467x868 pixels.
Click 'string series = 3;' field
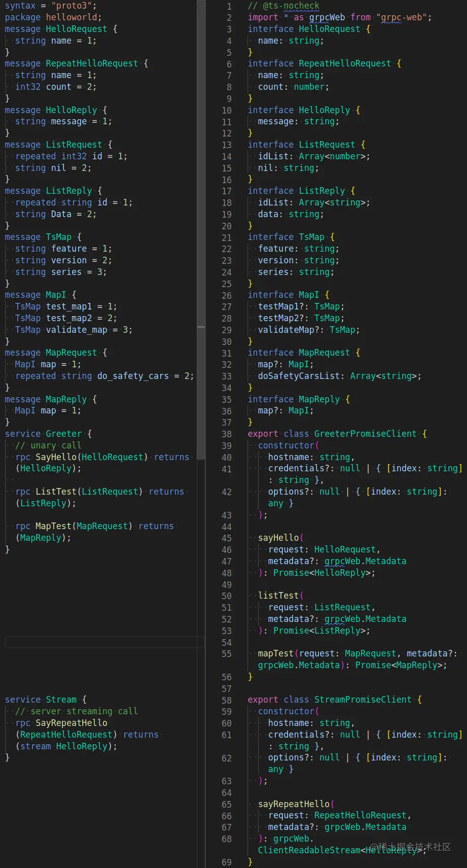61,272
